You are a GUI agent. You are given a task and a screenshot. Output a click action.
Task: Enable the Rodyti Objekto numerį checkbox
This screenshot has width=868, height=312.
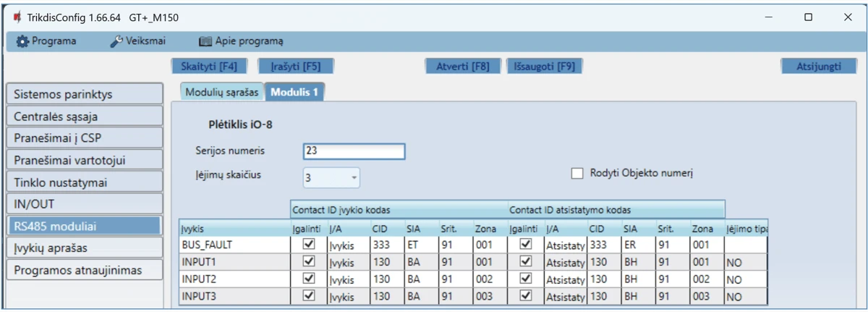pos(576,173)
